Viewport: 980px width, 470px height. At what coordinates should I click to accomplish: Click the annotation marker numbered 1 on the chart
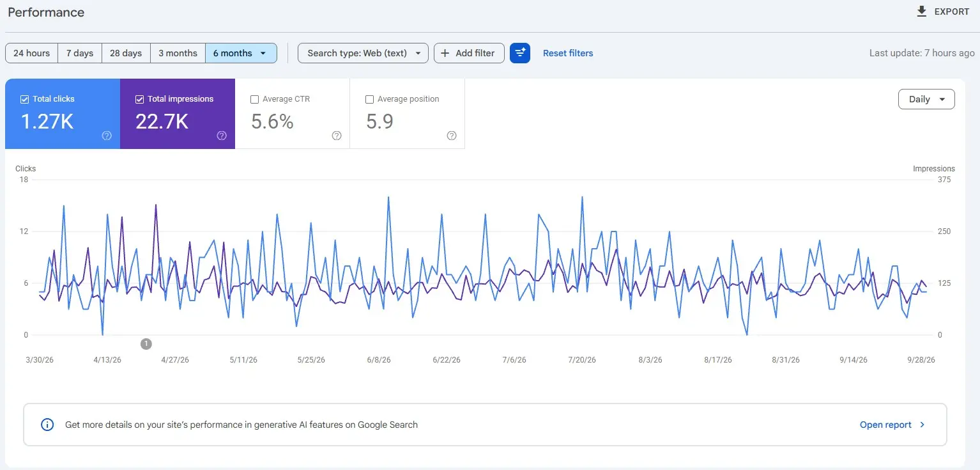[146, 344]
